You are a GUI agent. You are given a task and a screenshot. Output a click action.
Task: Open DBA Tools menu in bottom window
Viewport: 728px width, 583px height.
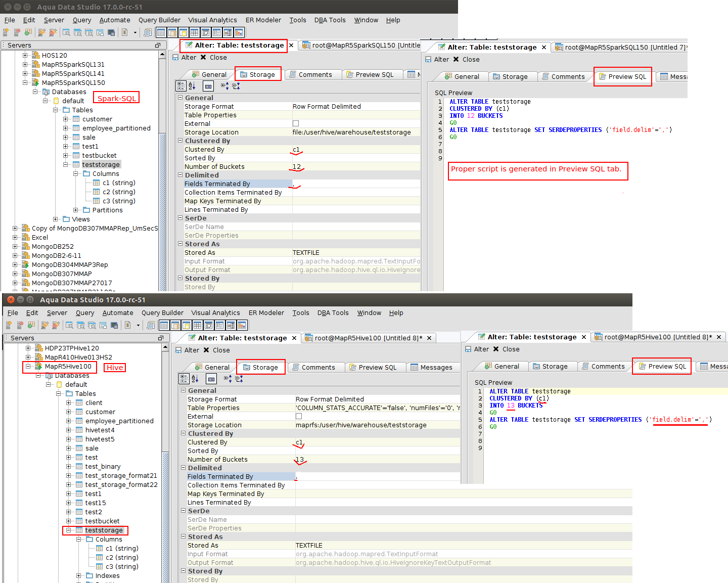[x=333, y=313]
